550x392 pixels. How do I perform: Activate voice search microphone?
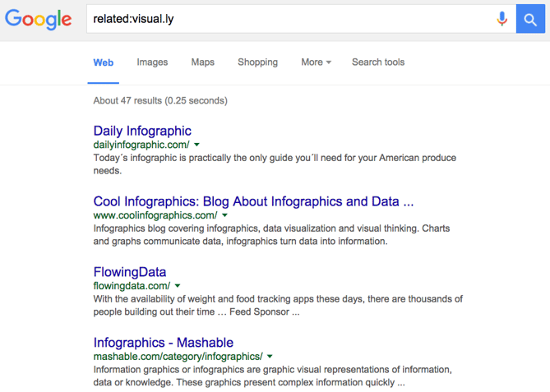coord(501,18)
